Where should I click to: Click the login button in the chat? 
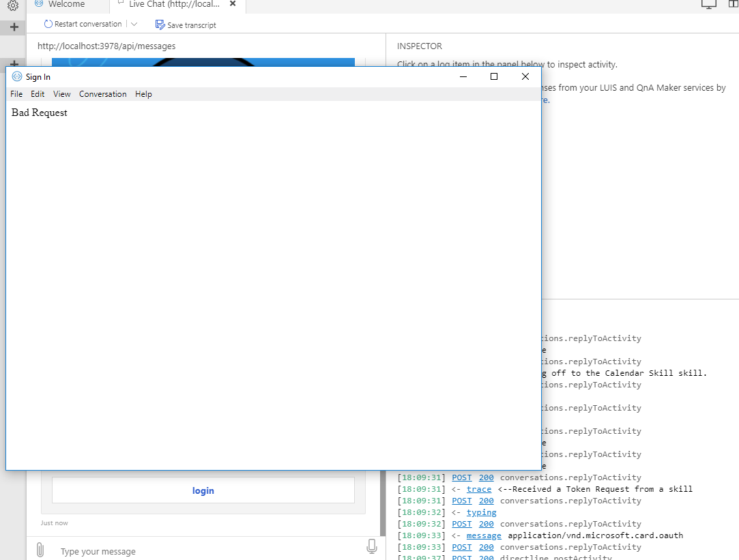[203, 490]
